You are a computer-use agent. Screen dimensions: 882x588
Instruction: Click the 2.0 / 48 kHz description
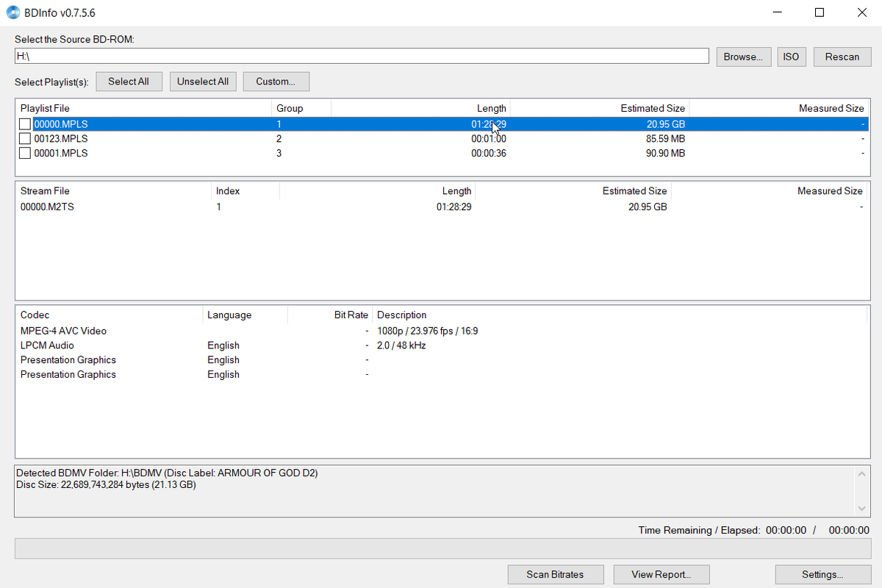click(401, 345)
